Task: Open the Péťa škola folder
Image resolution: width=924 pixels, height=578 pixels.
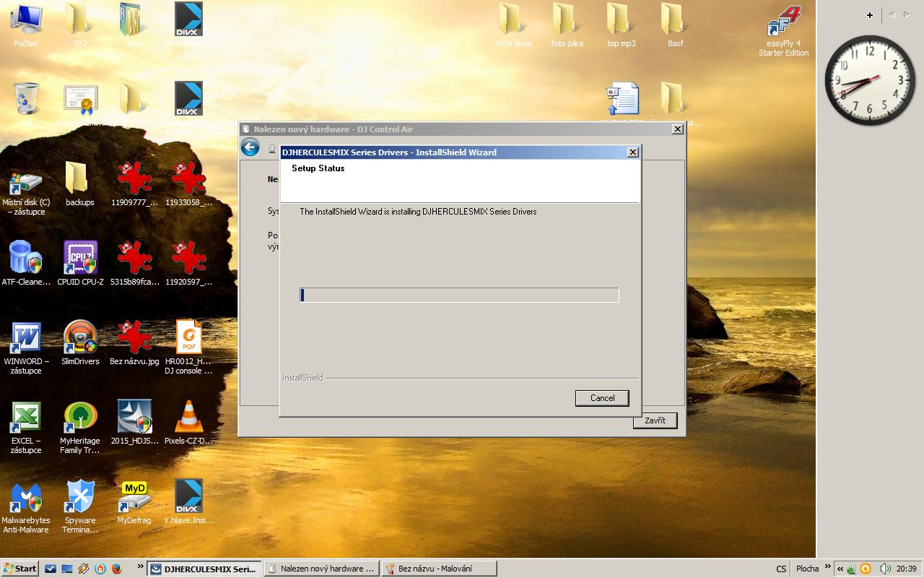Action: coord(513,25)
